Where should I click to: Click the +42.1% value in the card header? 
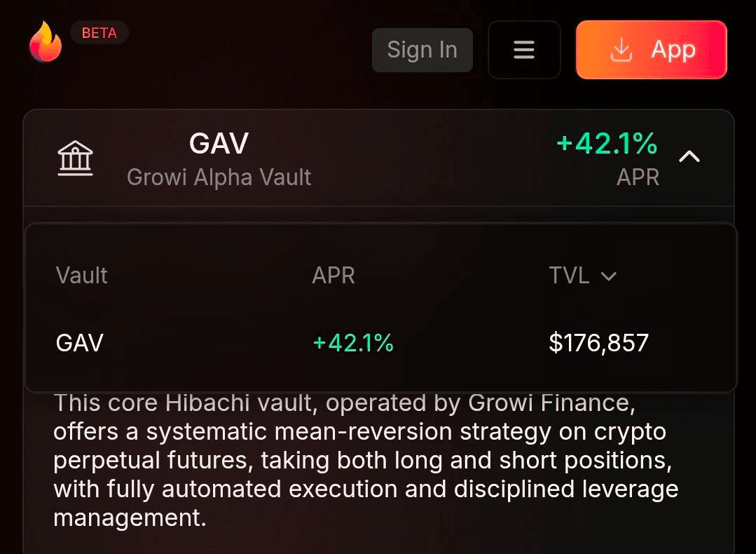tap(607, 144)
